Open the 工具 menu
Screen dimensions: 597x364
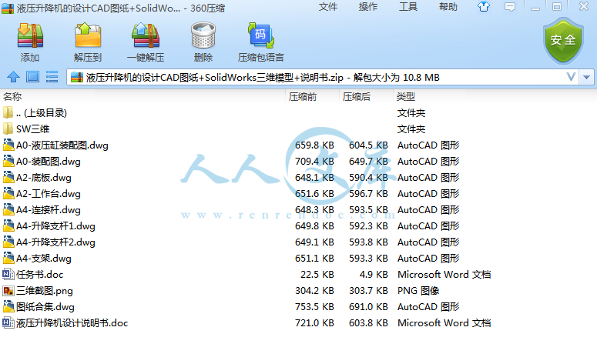point(408,7)
